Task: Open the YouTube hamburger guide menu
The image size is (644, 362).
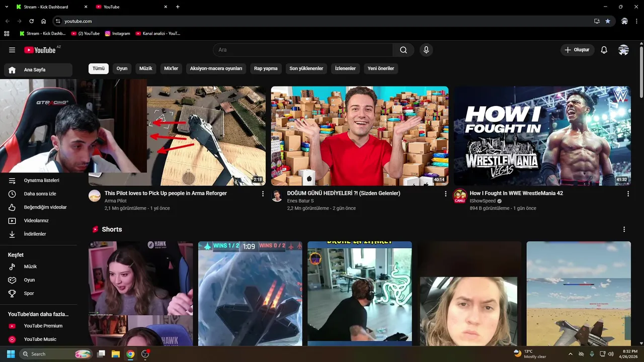Action: point(12,50)
